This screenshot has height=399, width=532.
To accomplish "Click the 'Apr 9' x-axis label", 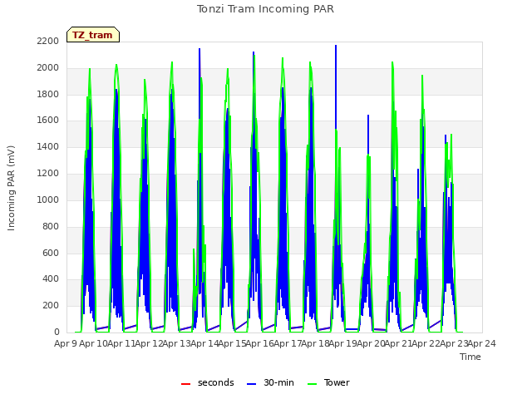I will pos(66,343).
